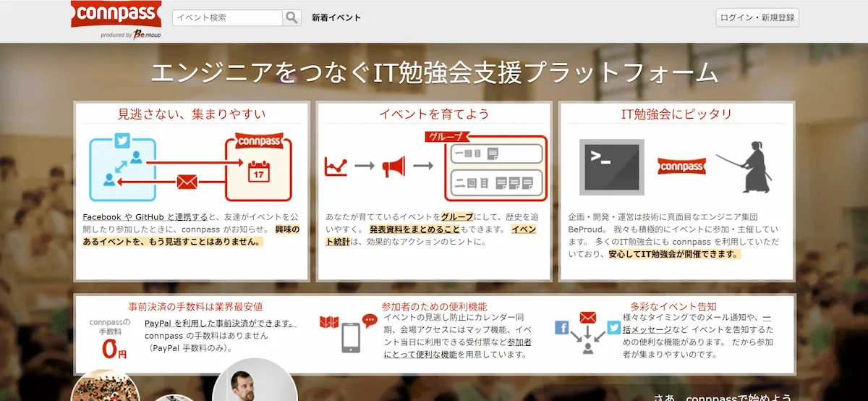Click the Facebook icon in the notification graphic
The width and height of the screenshot is (868, 401).
coord(562,328)
